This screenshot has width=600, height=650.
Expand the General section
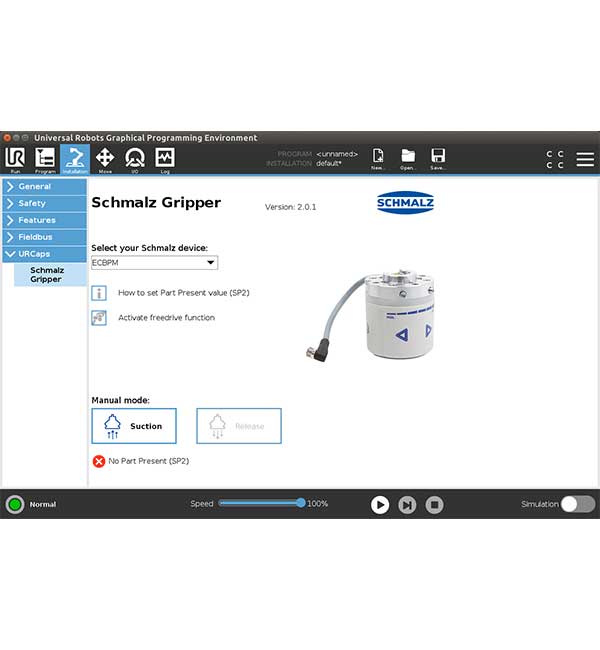tap(44, 187)
